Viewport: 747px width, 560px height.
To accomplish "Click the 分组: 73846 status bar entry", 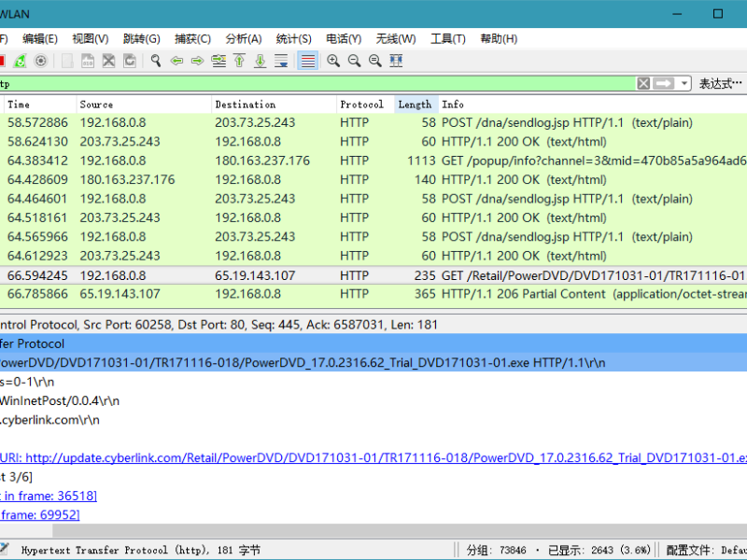I will 497,551.
